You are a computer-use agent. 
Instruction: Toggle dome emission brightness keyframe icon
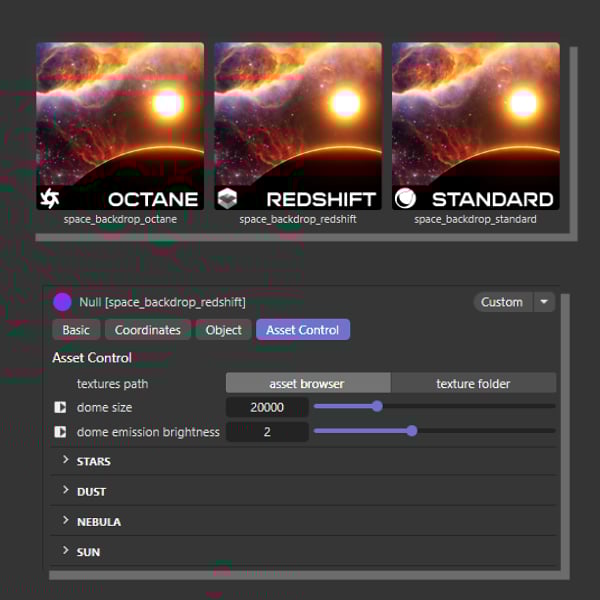pyautogui.click(x=60, y=432)
